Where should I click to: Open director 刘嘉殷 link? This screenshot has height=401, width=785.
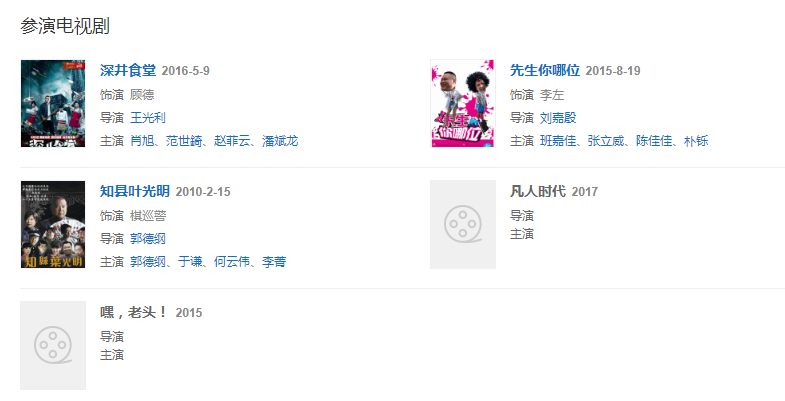pyautogui.click(x=558, y=118)
